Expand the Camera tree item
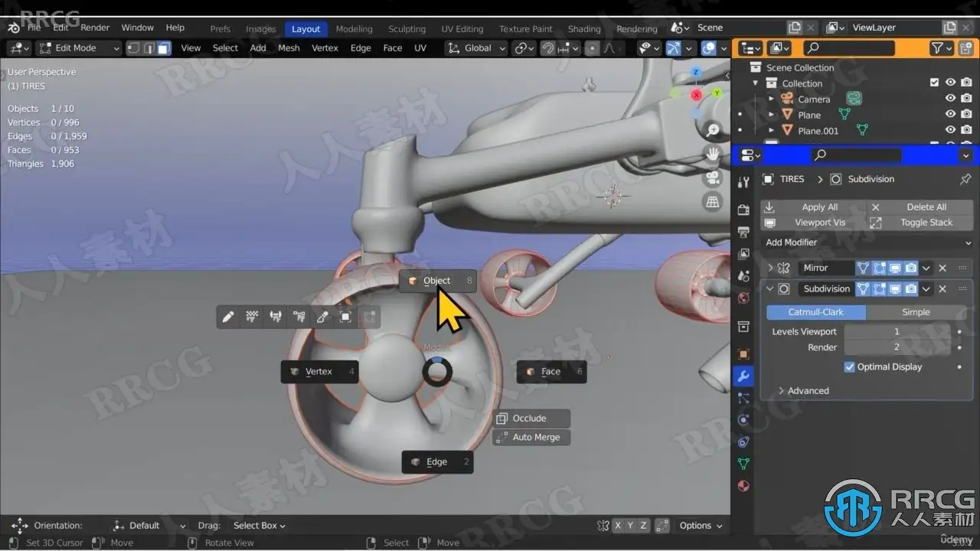This screenshot has width=980, height=551. tap(771, 99)
